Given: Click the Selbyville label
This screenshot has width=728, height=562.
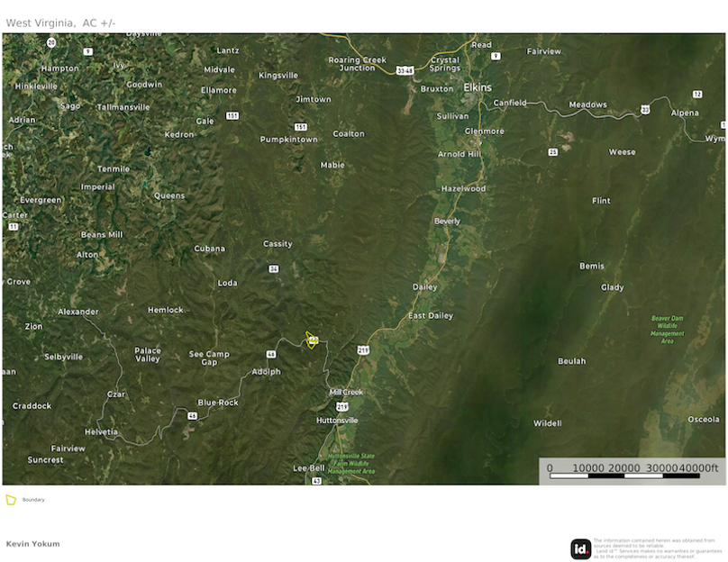Looking at the screenshot, I should point(64,357).
